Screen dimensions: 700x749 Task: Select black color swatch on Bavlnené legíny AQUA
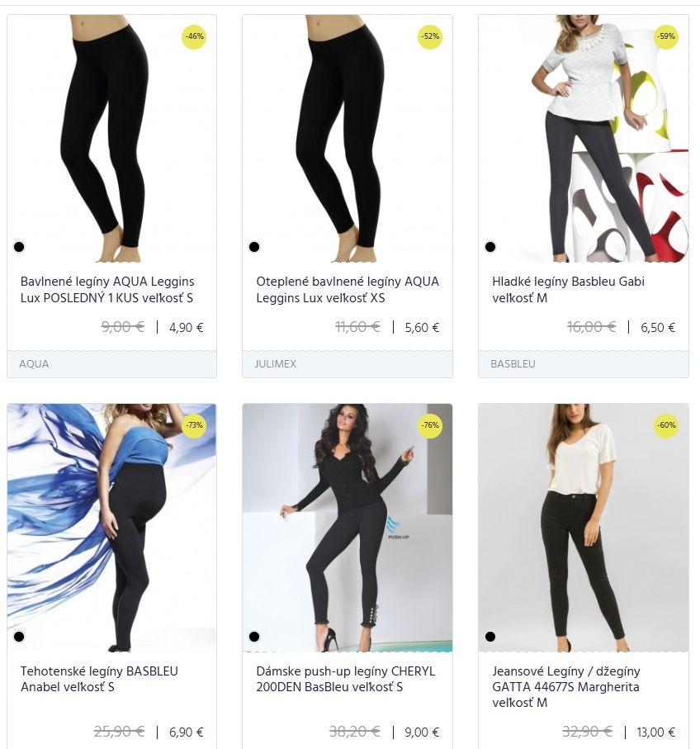(19, 247)
